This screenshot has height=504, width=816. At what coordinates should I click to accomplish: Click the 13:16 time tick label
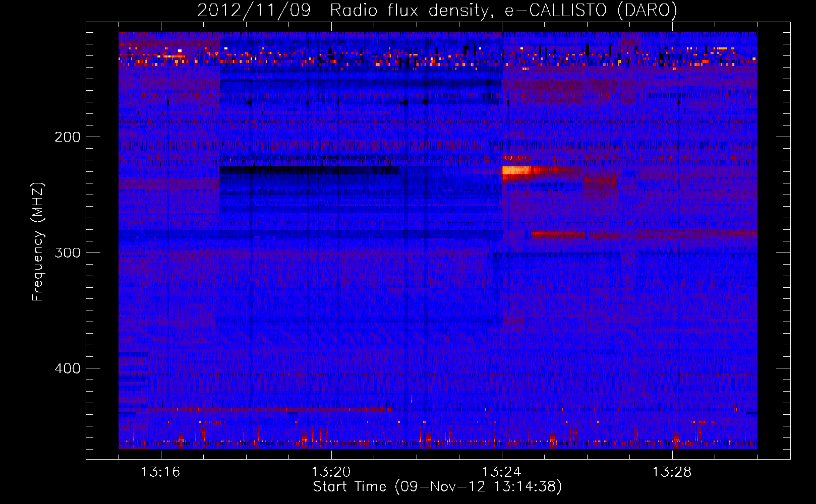(160, 472)
